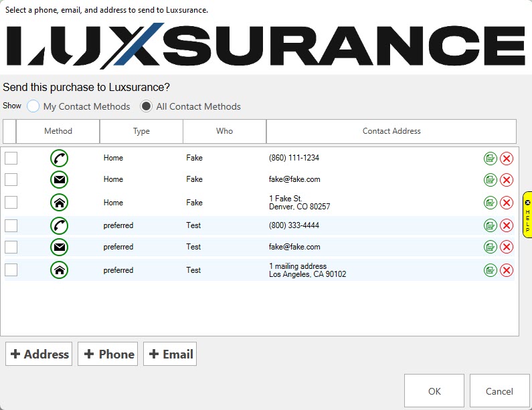
Task: Tick the checkbox for Los Angeles address
Action: (11, 270)
